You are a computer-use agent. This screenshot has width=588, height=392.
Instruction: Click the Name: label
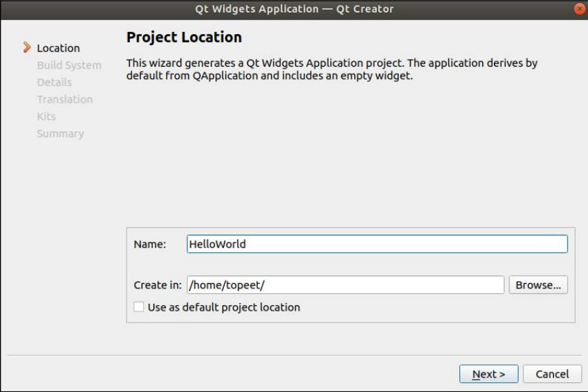[x=149, y=244]
